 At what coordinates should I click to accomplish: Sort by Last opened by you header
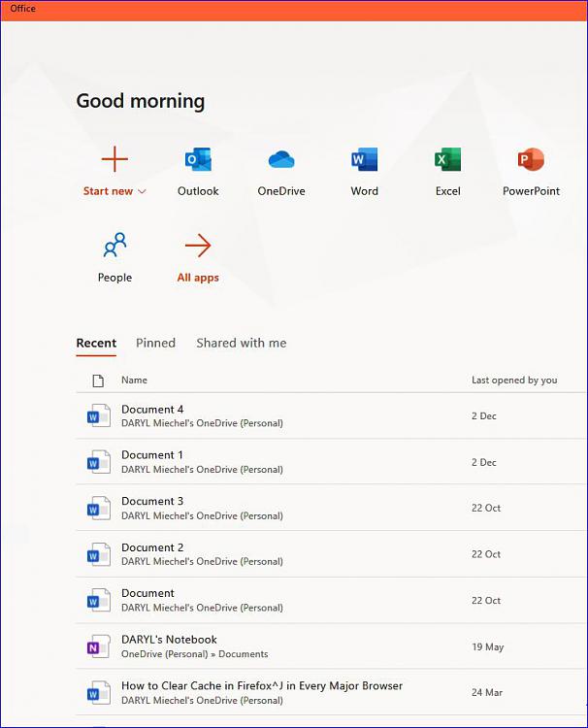coord(514,381)
